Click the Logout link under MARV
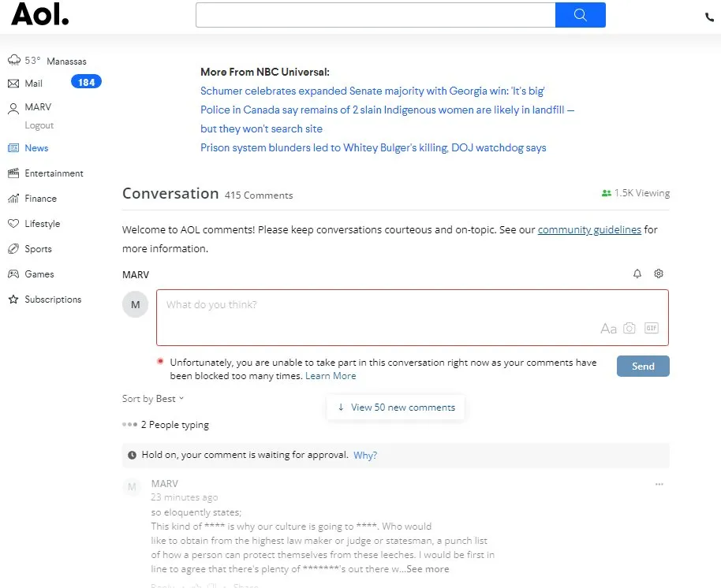The height and width of the screenshot is (588, 721). point(39,125)
